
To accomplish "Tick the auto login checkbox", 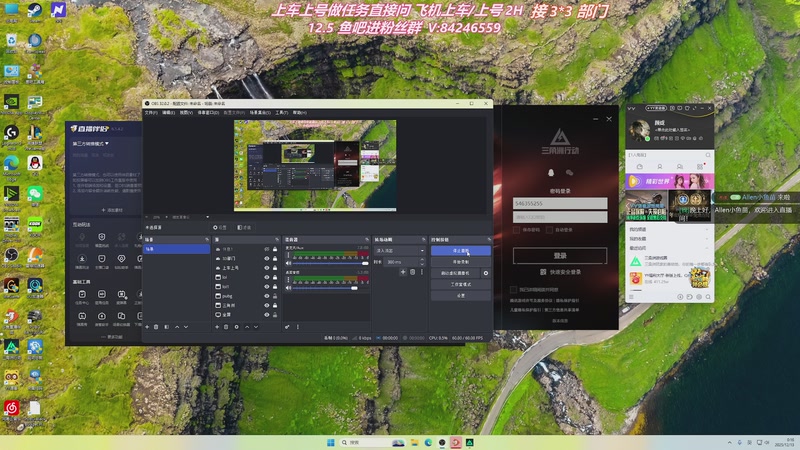I will click(549, 230).
